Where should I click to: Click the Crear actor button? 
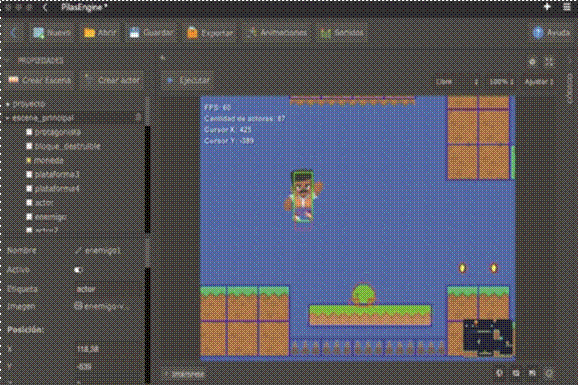point(112,80)
